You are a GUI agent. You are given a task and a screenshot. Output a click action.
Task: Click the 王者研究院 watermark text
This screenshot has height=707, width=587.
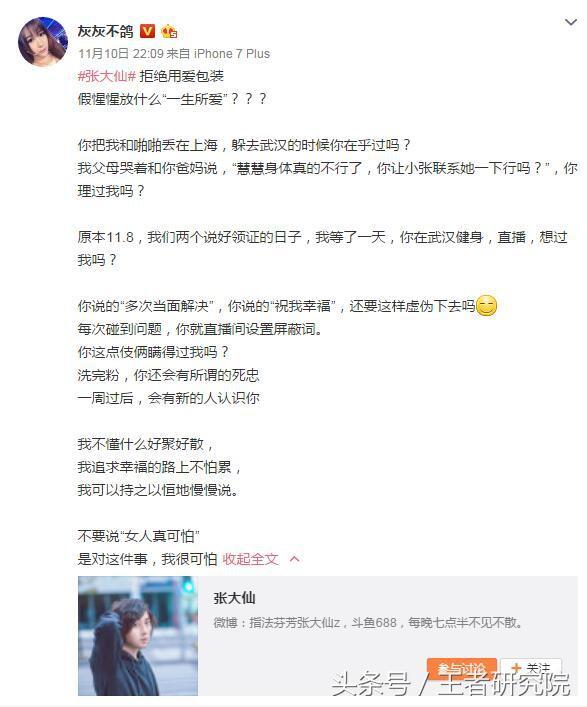[x=504, y=684]
